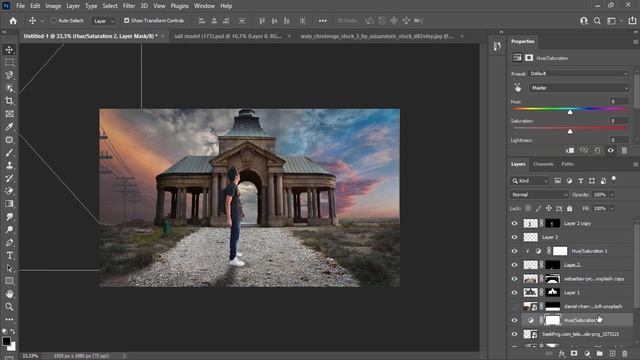Hide the Layer 3 layer
Image resolution: width=640 pixels, height=360 pixels.
(x=514, y=237)
